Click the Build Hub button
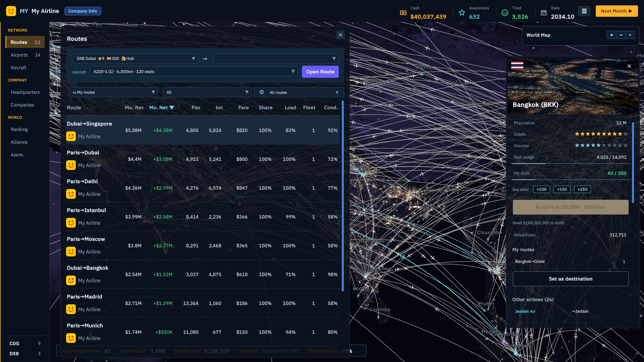The width and height of the screenshot is (644, 362). [x=571, y=207]
